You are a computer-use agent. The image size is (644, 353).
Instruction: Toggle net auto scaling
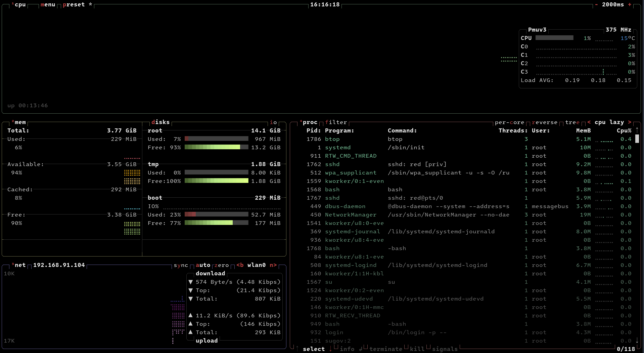tap(203, 265)
